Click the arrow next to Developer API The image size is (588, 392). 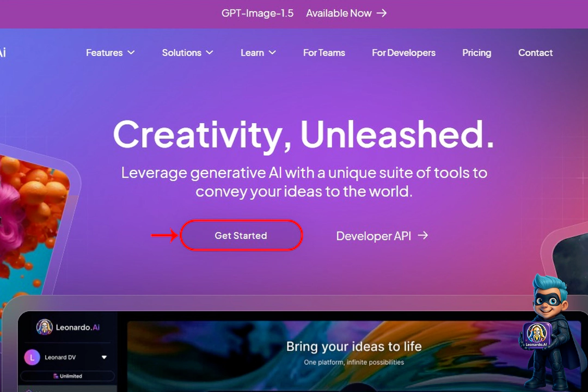[x=423, y=235]
